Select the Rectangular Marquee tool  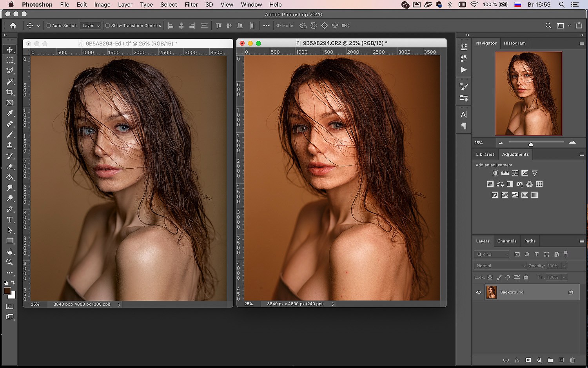click(10, 60)
